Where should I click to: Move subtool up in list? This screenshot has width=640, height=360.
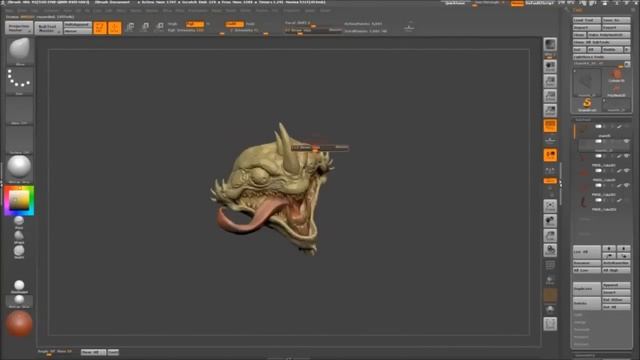point(609,256)
